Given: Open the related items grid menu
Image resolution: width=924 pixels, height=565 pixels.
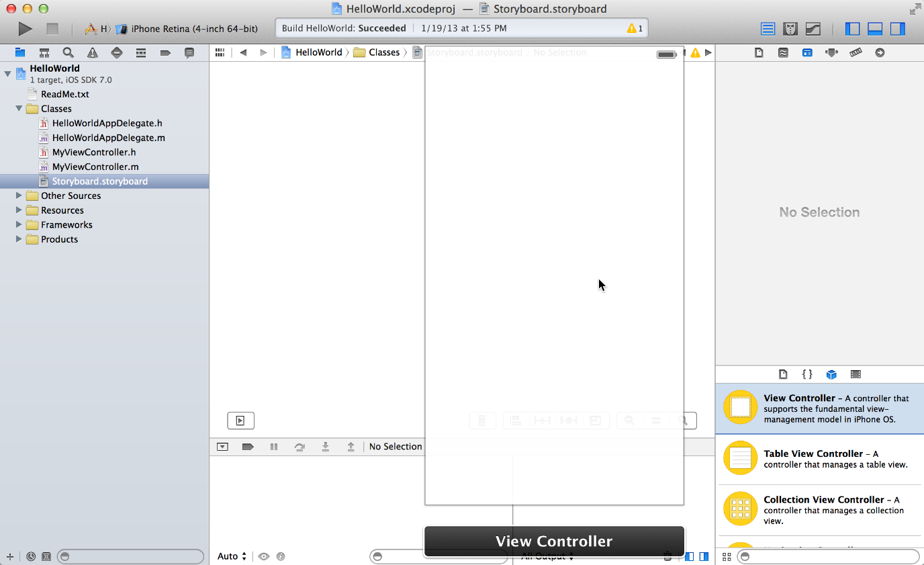Looking at the screenshot, I should (x=220, y=52).
